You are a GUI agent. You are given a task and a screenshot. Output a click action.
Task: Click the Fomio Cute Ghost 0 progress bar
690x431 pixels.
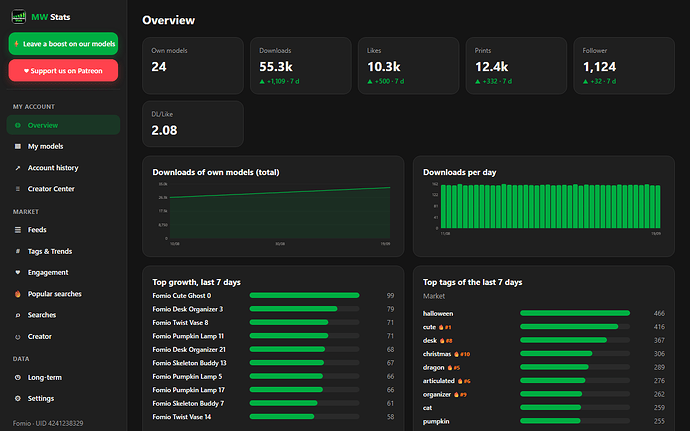[305, 295]
